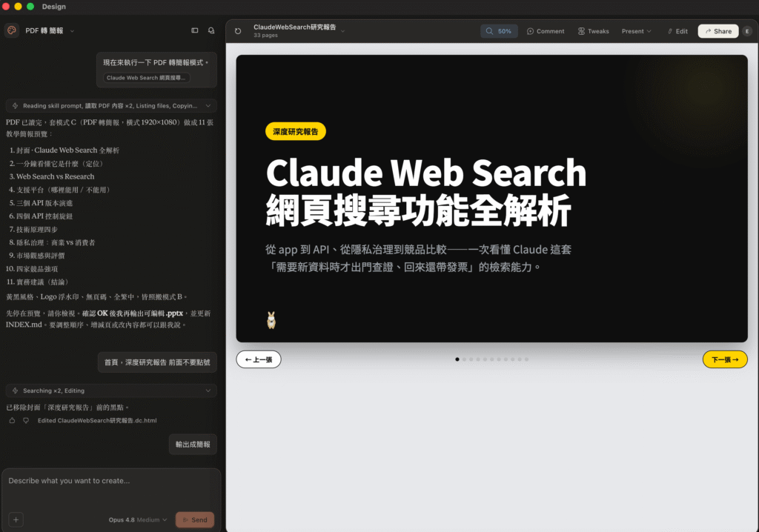Screen dimensions: 759x532
Task: Click the Design window title
Action: 53,6
